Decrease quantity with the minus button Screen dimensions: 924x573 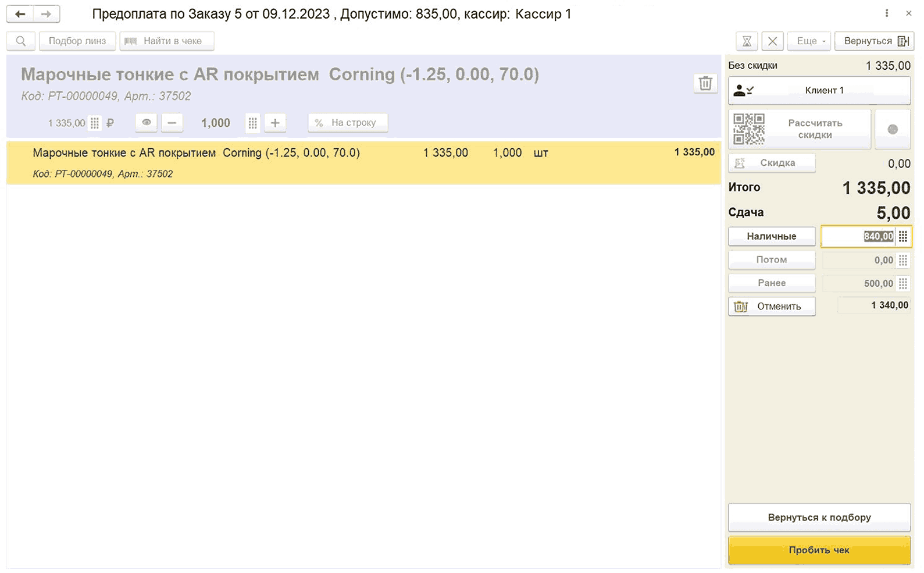(x=172, y=123)
